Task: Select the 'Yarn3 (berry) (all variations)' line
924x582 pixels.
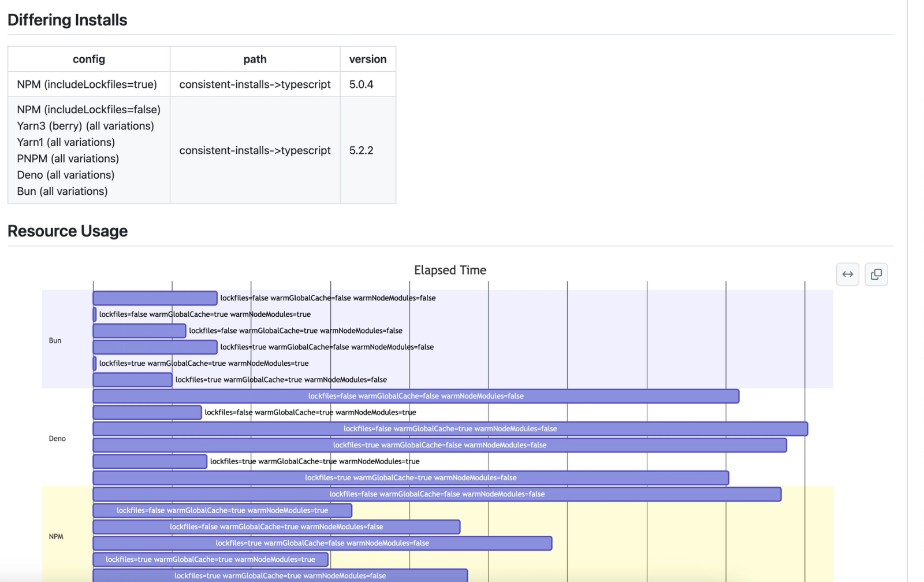Action: (85, 126)
